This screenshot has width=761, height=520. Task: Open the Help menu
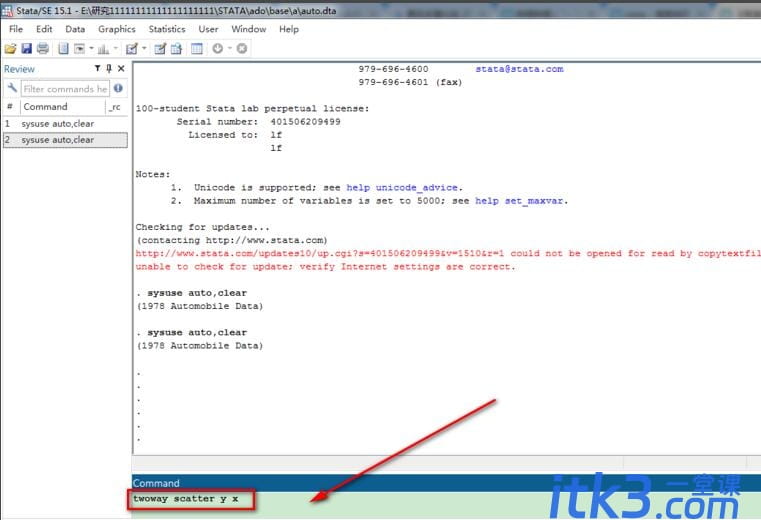click(289, 29)
